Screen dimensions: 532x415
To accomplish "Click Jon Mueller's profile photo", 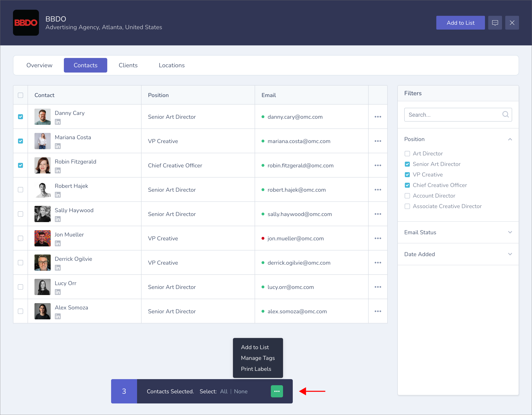I will point(43,238).
